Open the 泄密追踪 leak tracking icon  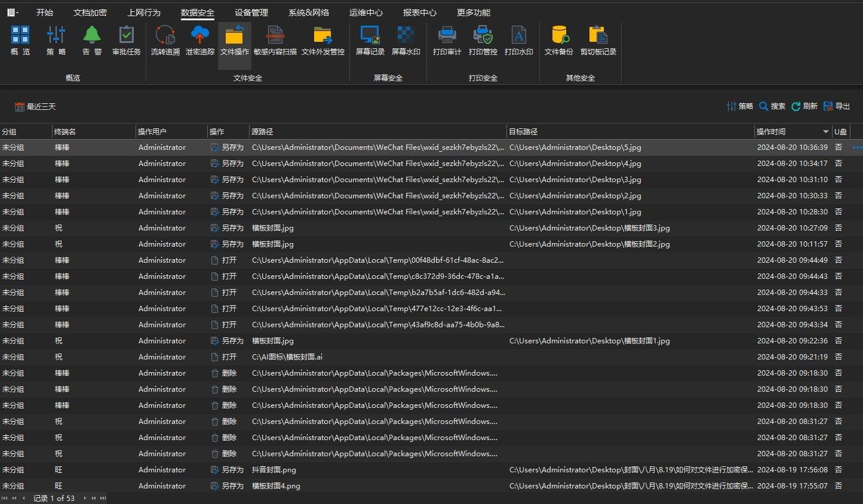(199, 41)
